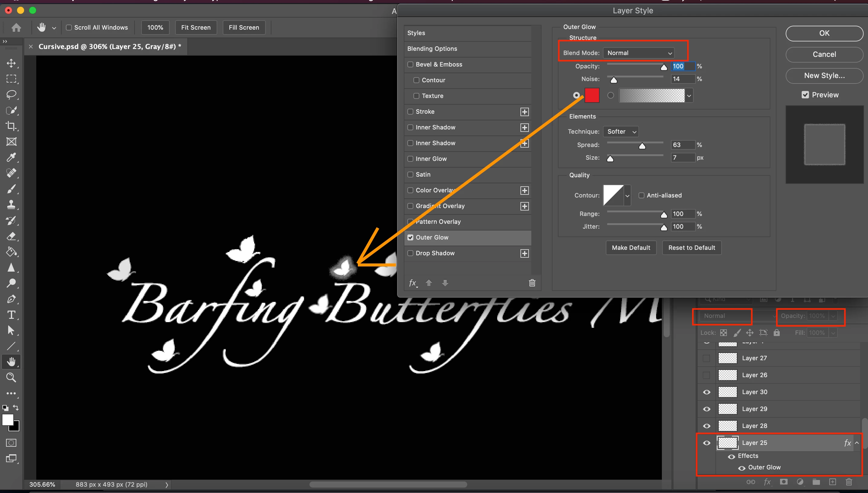Open the Technique Softer dropdown
This screenshot has width=868, height=493.
click(620, 131)
